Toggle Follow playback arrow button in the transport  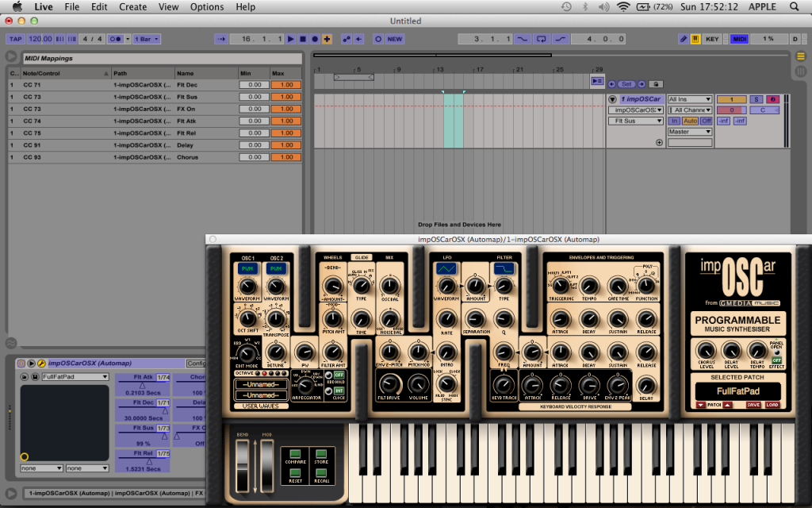[222, 39]
